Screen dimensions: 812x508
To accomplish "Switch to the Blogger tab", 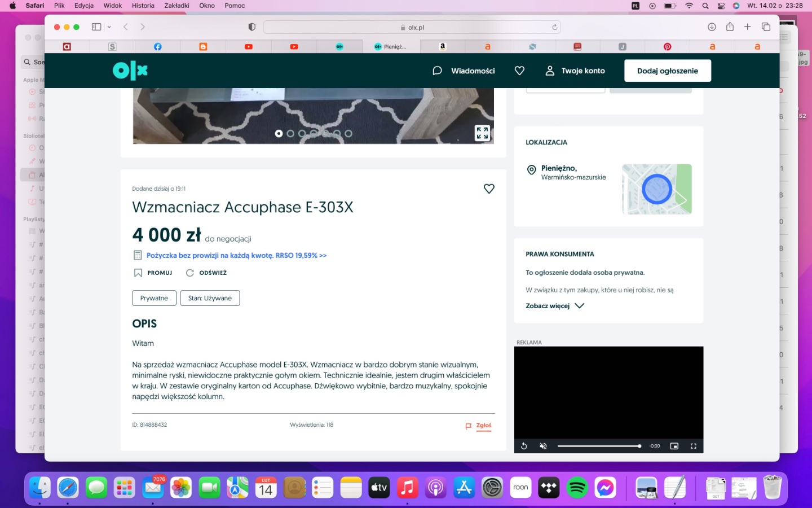I will point(203,47).
